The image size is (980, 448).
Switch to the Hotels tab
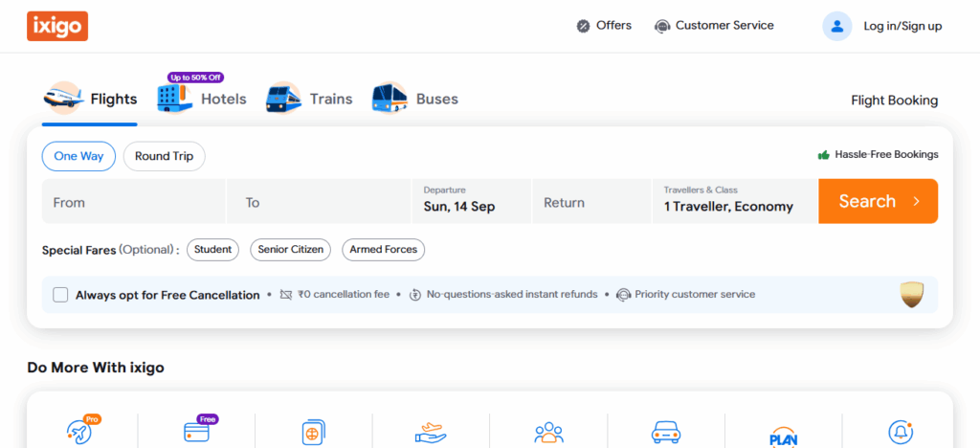click(x=202, y=100)
